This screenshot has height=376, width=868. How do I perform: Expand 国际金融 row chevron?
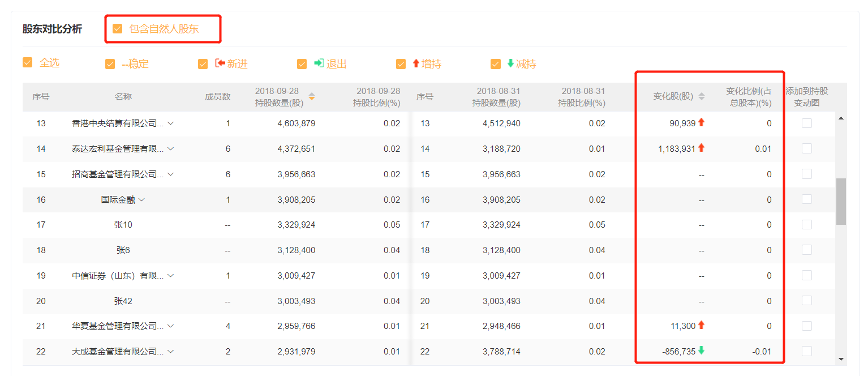[x=142, y=200]
